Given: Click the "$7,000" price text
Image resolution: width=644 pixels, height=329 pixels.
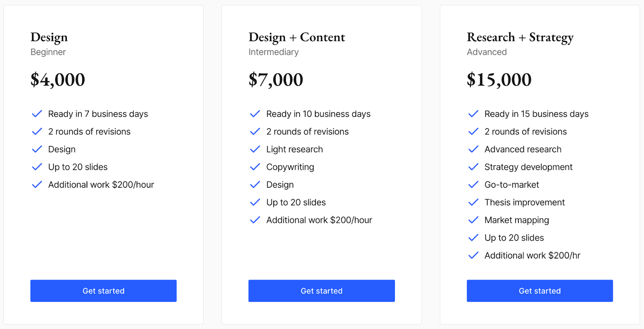Looking at the screenshot, I should (x=276, y=79).
